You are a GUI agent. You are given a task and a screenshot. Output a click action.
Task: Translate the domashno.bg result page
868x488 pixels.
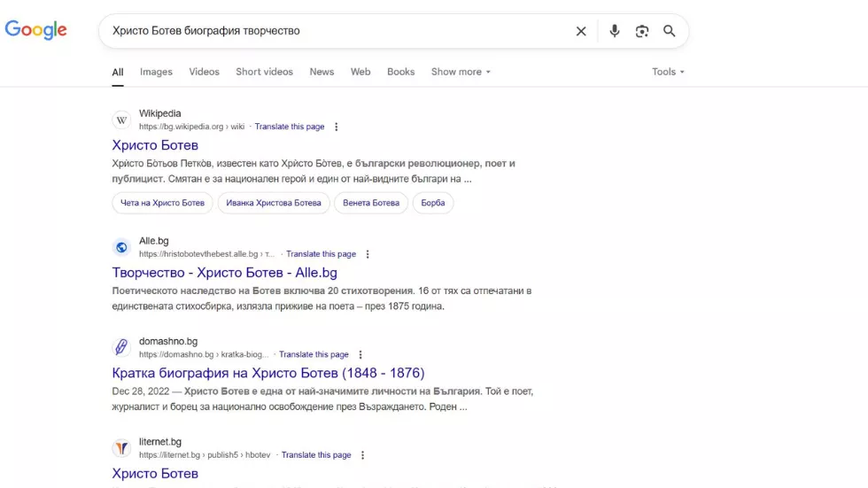[314, 354]
